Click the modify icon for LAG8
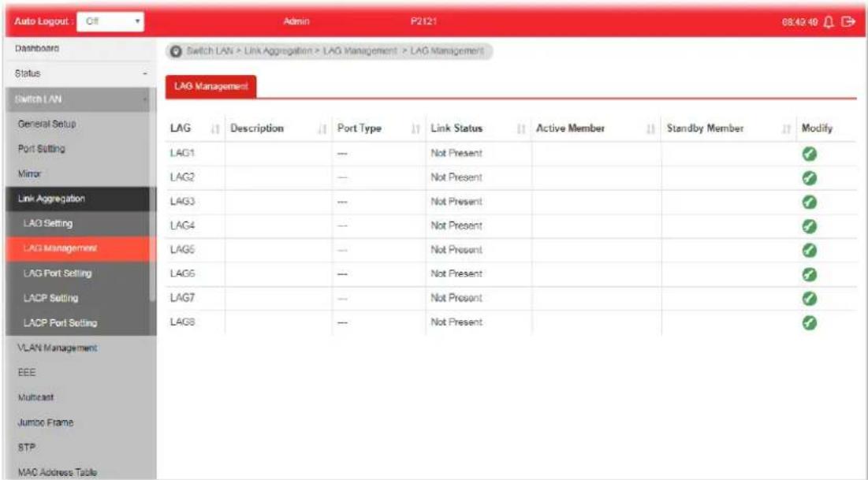This screenshot has width=868, height=480. point(810,323)
